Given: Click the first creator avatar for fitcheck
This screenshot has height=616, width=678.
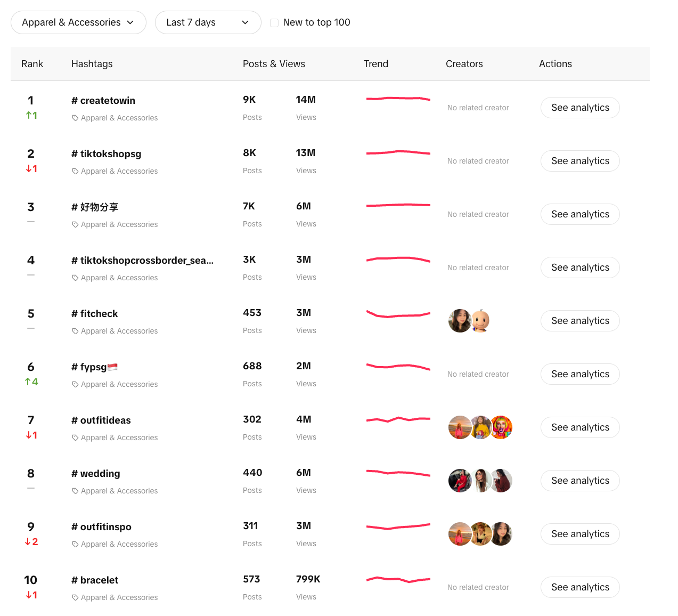Looking at the screenshot, I should pyautogui.click(x=460, y=321).
